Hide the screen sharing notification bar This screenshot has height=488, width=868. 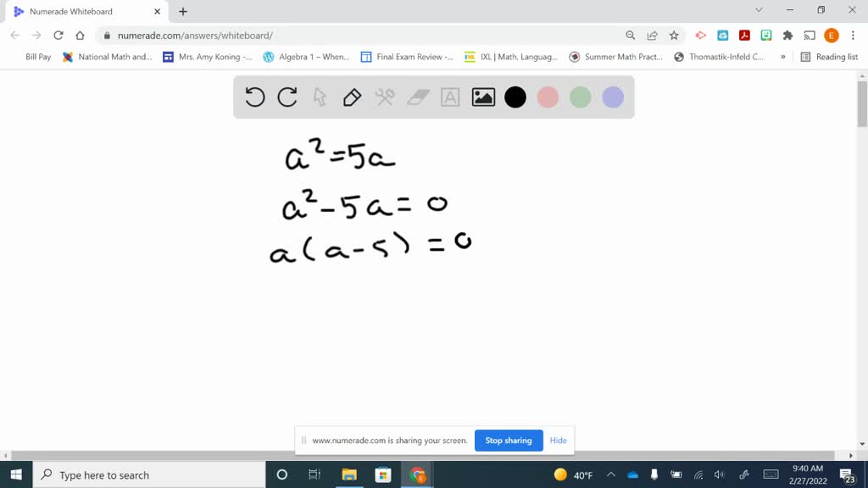(558, 441)
